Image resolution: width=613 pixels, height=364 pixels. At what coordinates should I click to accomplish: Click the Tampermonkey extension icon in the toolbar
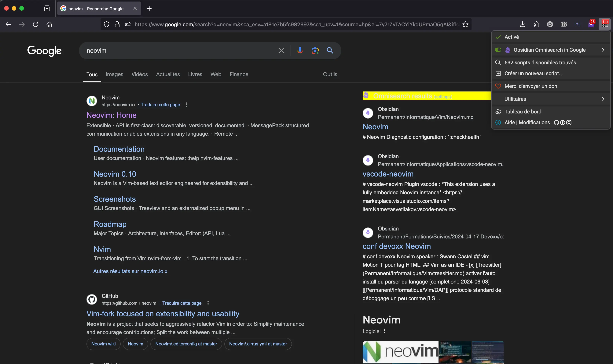pyautogui.click(x=604, y=24)
